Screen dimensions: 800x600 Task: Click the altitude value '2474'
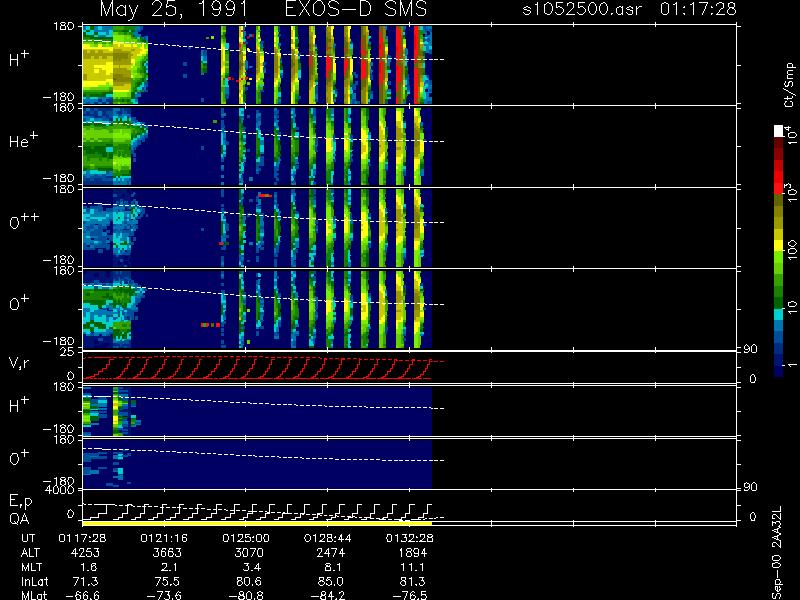coord(331,553)
